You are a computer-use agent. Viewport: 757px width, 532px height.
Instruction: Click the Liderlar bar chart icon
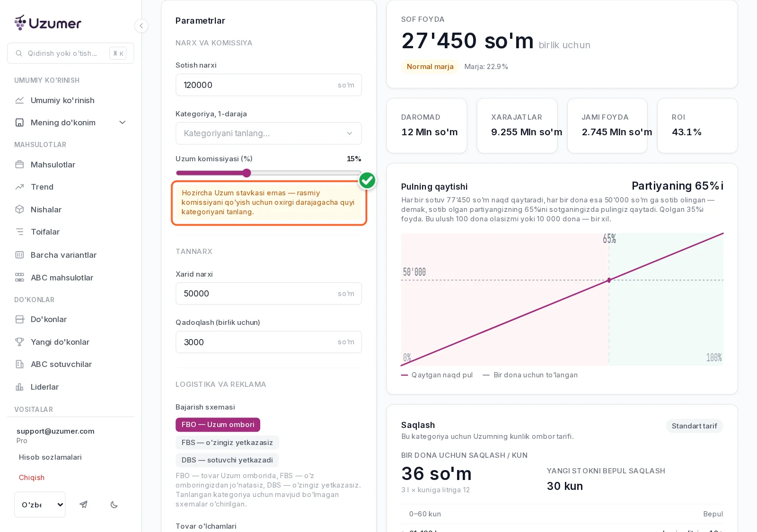(x=19, y=387)
